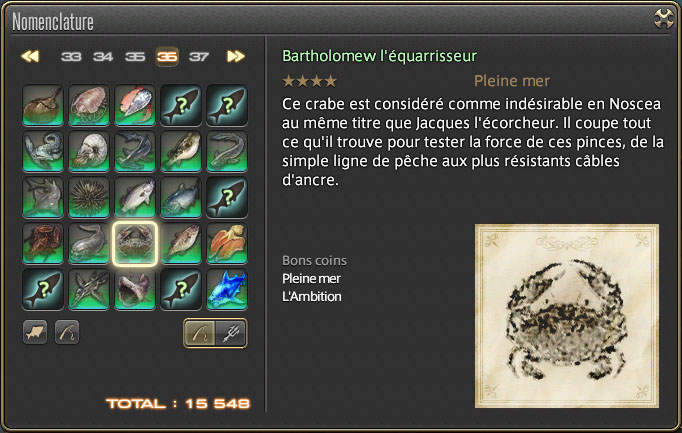682x433 pixels.
Task: Select the red lobster fish icon
Action: (x=43, y=243)
